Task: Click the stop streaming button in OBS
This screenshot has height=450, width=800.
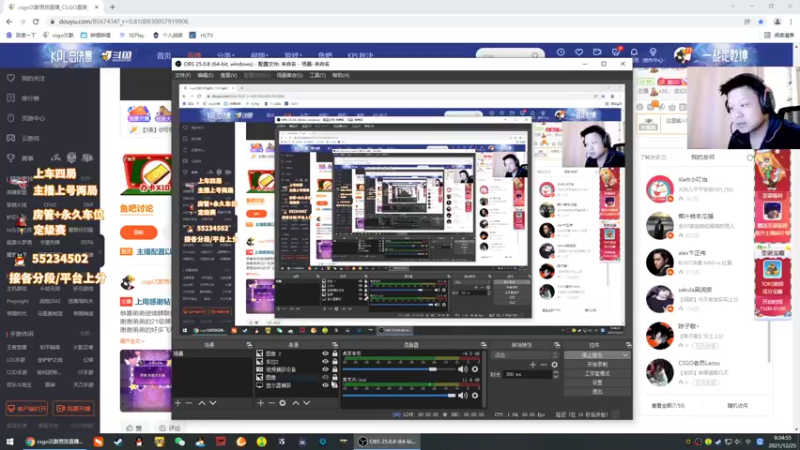Action: pyautogui.click(x=592, y=355)
